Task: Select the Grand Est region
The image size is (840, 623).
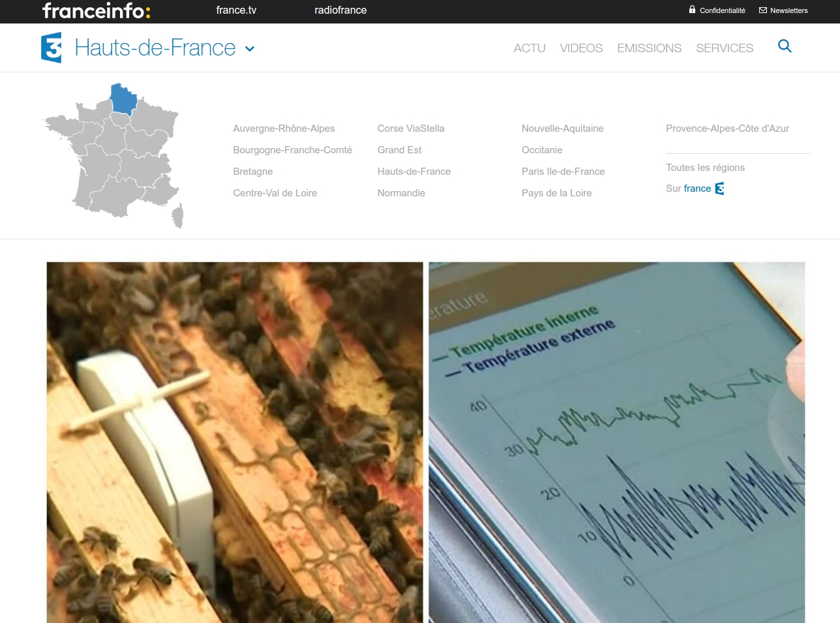Action: click(399, 150)
